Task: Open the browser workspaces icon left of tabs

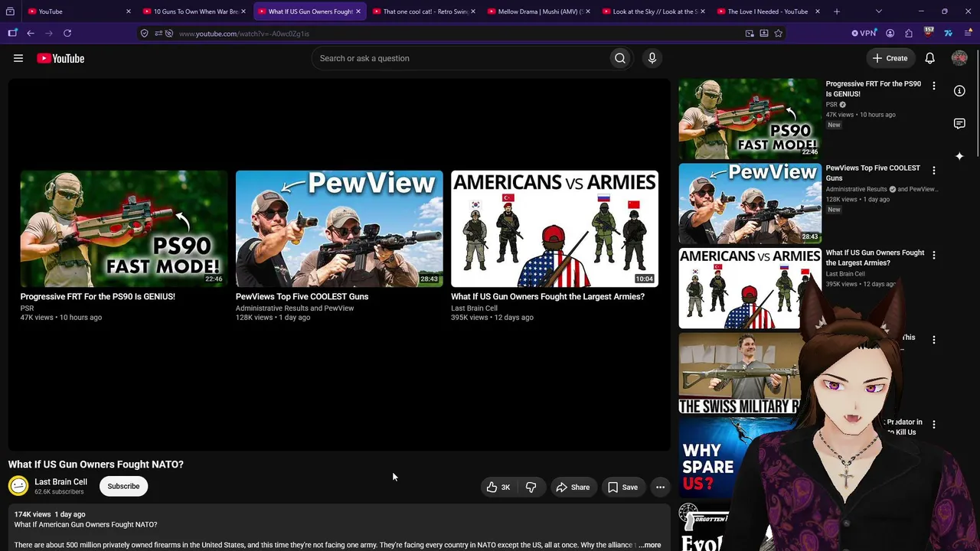Action: tap(11, 11)
